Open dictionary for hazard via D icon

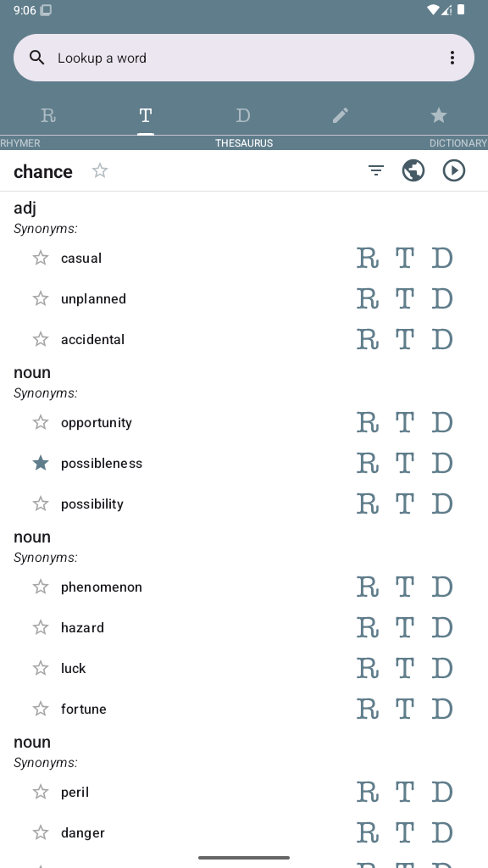[442, 627]
